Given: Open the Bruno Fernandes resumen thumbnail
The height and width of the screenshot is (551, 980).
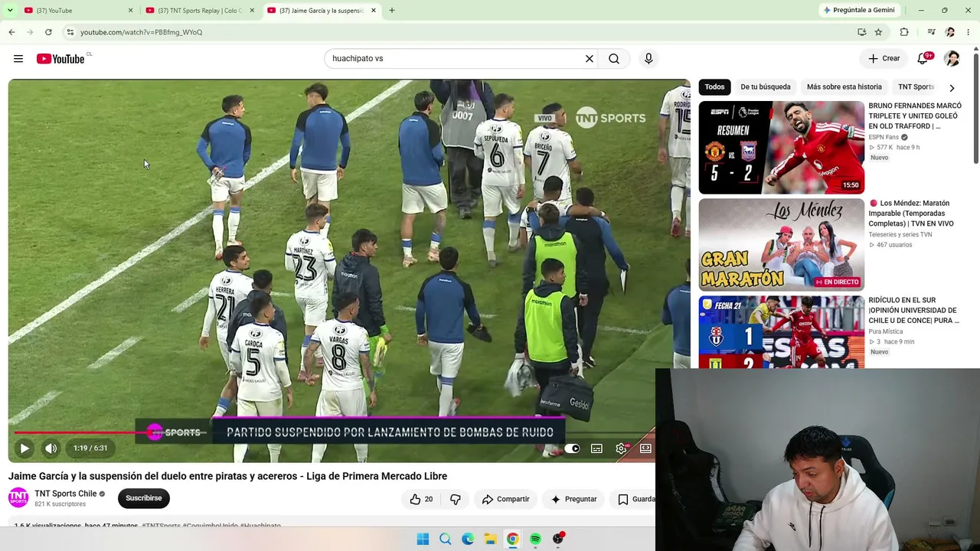Looking at the screenshot, I should 781,147.
